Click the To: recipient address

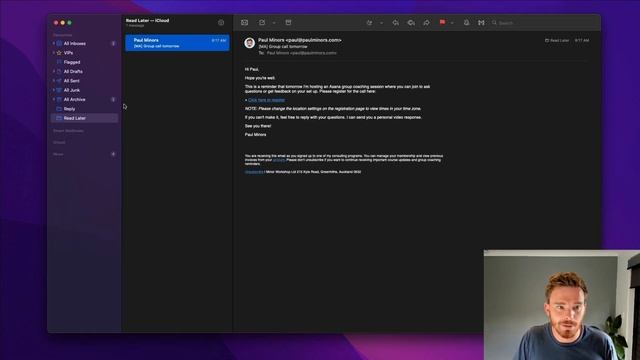302,53
